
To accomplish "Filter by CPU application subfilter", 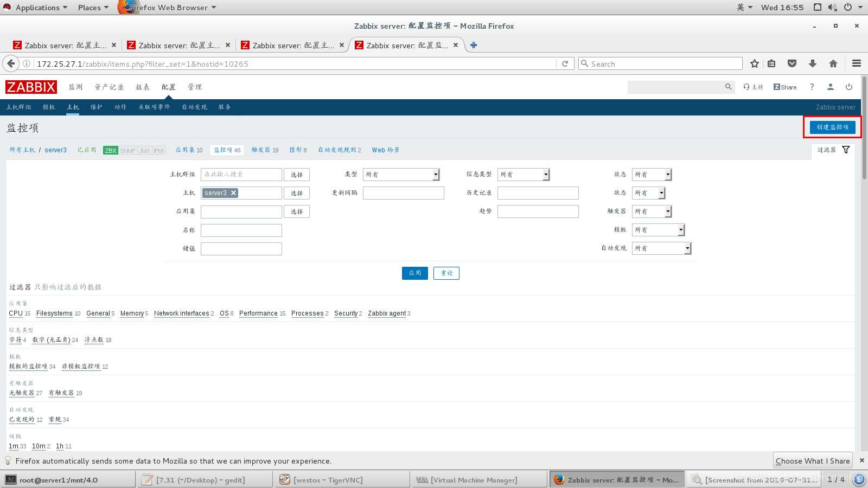I will click(x=16, y=313).
